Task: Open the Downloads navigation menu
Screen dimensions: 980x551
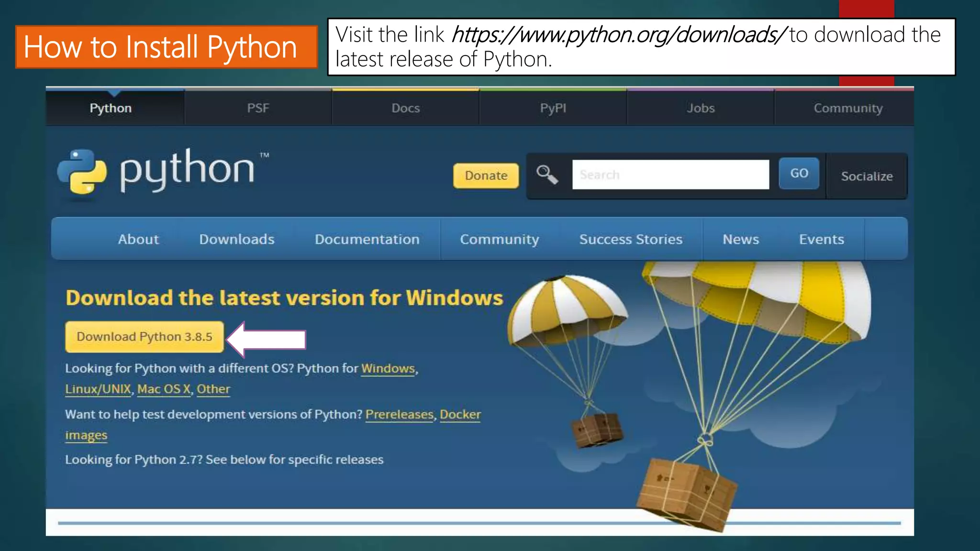Action: pos(237,239)
